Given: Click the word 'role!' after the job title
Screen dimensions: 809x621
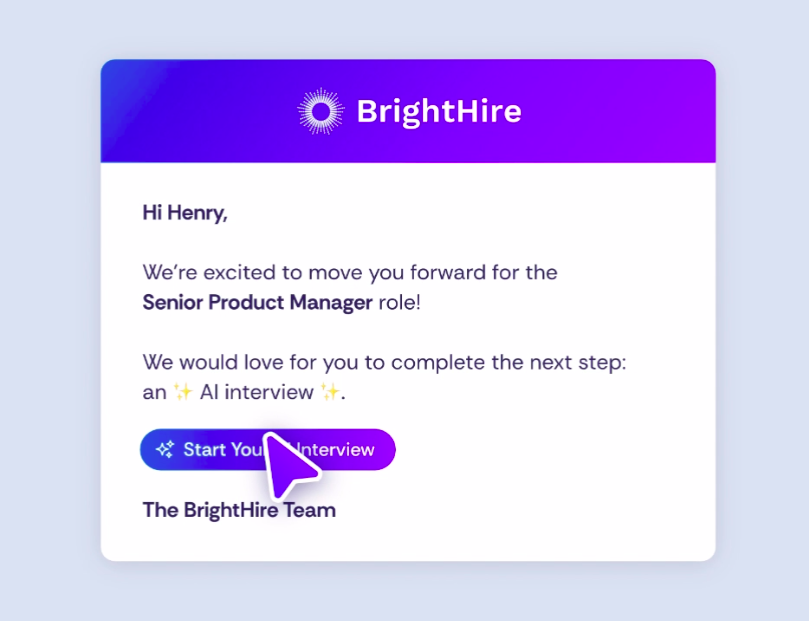Looking at the screenshot, I should tap(399, 302).
